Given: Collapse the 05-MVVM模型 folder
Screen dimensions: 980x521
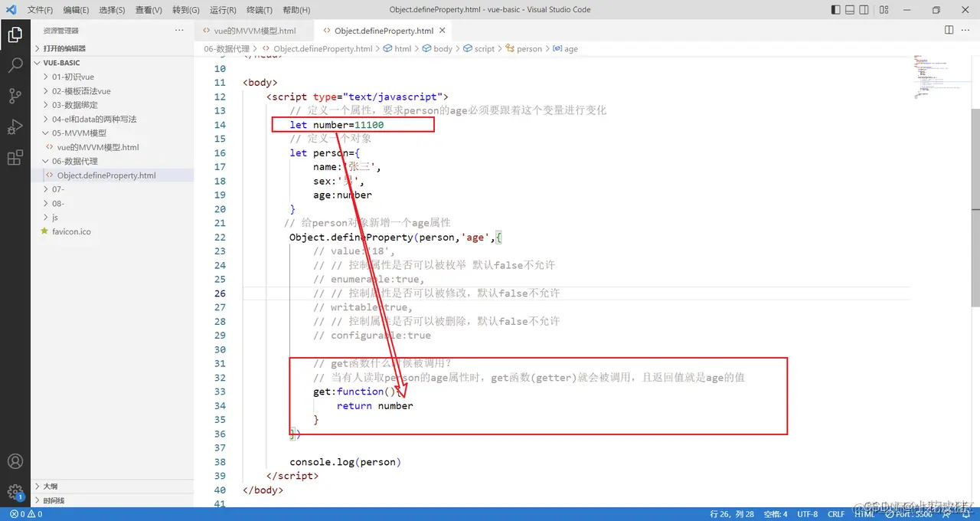Looking at the screenshot, I should point(113,133).
